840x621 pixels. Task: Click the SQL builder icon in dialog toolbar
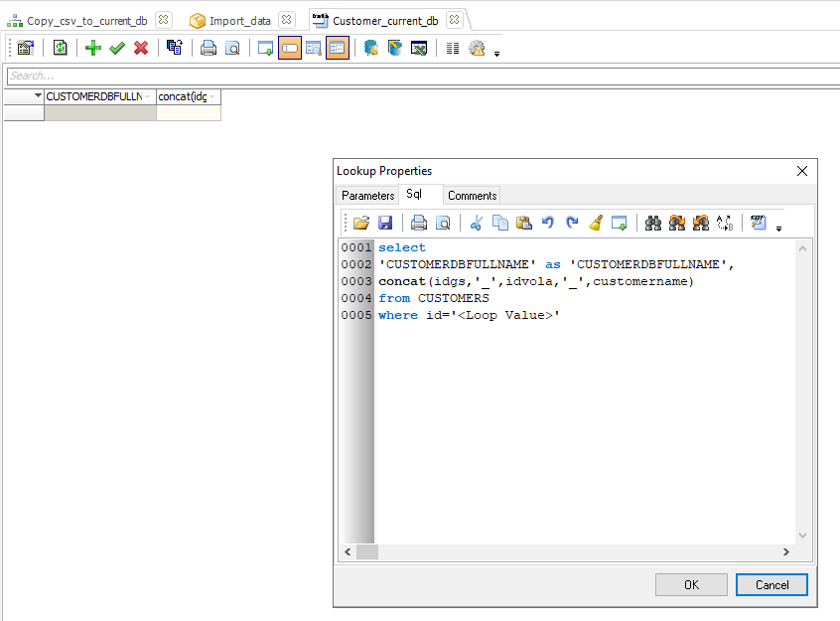pos(758,223)
